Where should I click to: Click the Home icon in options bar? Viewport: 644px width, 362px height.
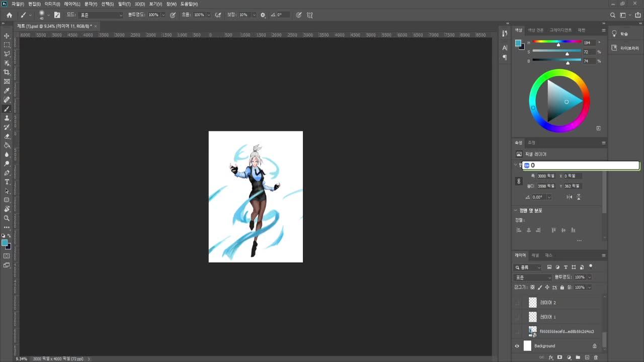point(9,15)
